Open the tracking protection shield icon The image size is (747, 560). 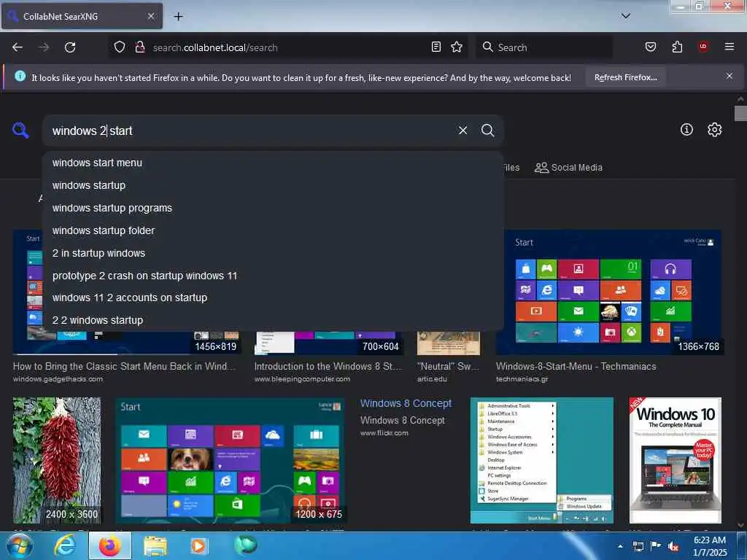tap(119, 47)
